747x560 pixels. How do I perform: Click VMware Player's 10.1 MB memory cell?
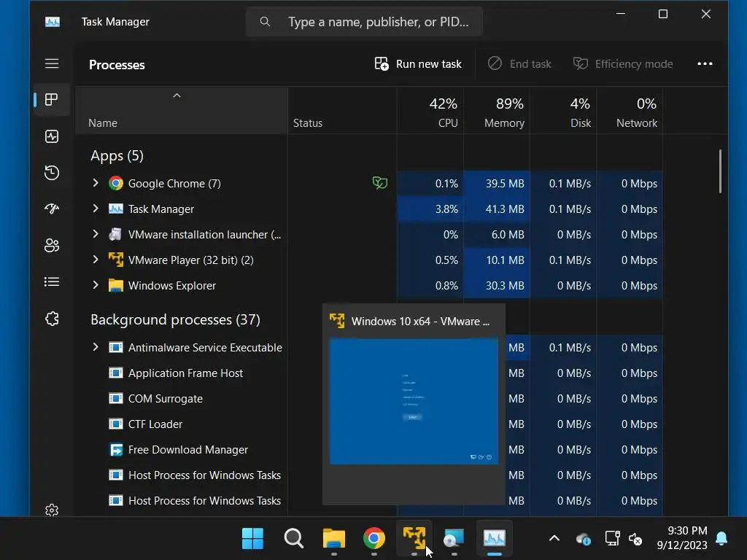pos(496,260)
